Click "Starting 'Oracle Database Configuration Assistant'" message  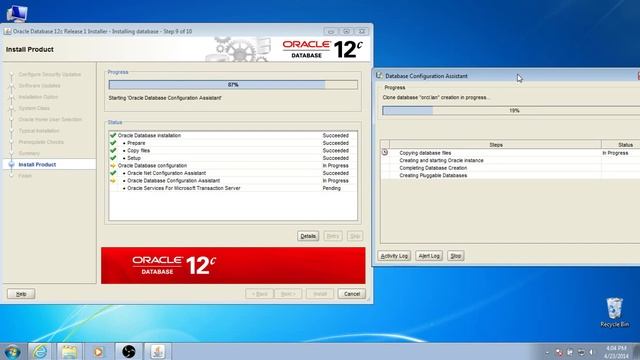165,98
